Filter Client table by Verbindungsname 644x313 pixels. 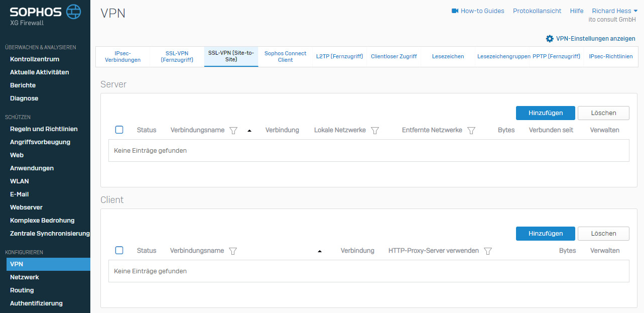[232, 251]
